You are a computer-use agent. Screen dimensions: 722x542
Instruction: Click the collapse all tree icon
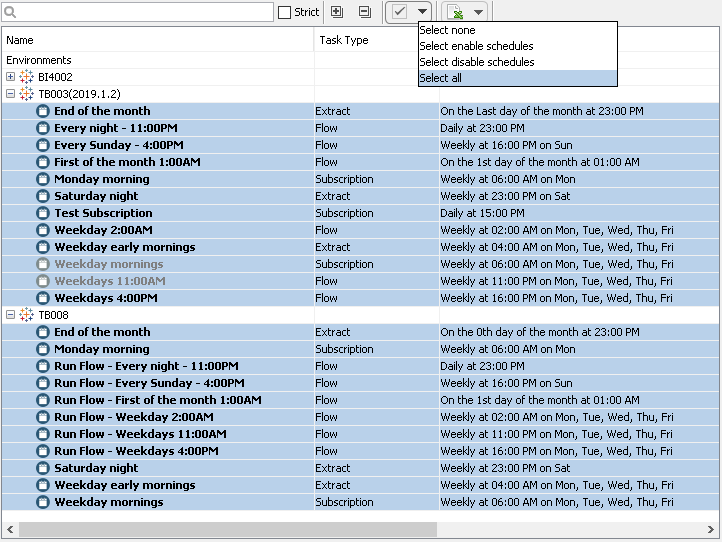(x=364, y=12)
